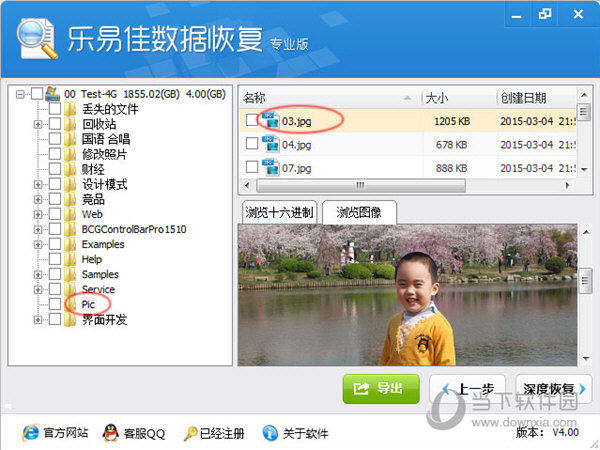Open the 关于软件 link
The width and height of the screenshot is (600, 450).
click(x=305, y=434)
